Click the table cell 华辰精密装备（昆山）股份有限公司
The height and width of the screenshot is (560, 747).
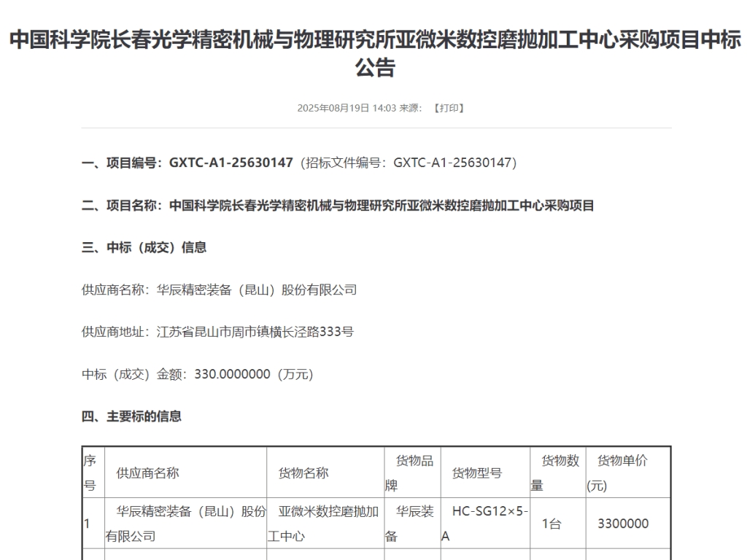[x=186, y=524]
